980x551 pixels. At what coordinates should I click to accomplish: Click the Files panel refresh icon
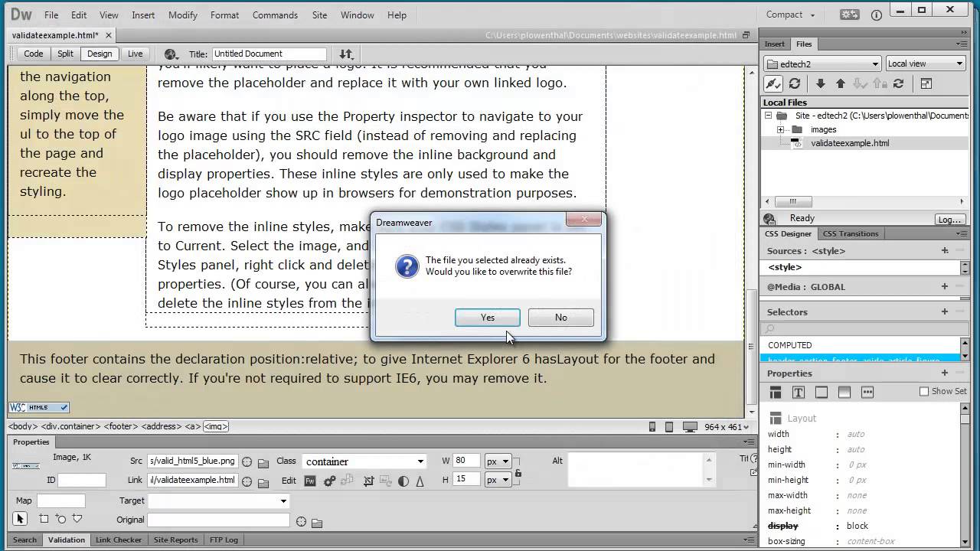795,84
